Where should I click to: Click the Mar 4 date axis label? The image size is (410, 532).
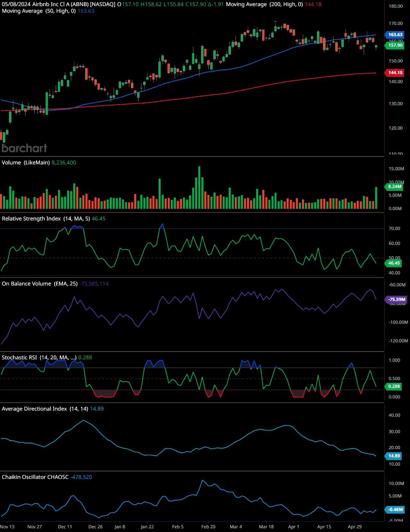236,527
